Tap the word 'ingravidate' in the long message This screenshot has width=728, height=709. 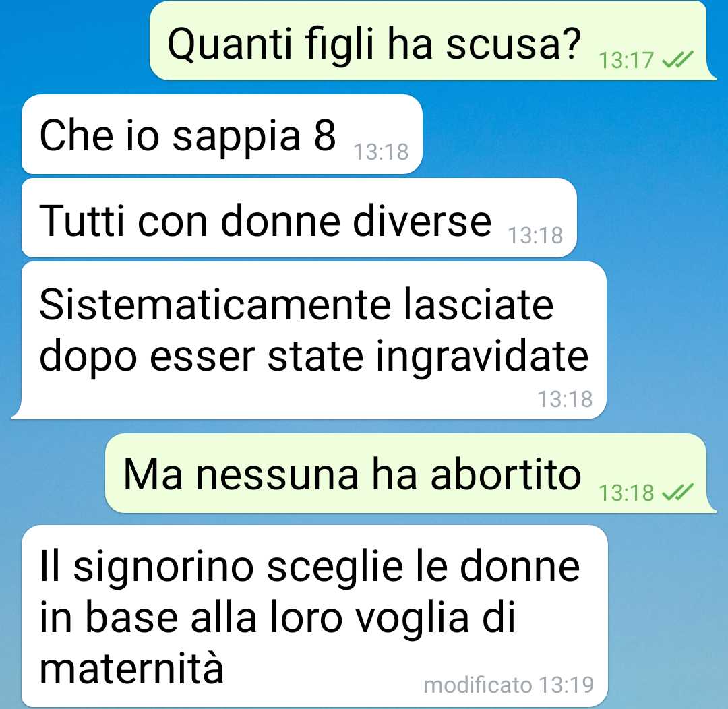pos(482,357)
